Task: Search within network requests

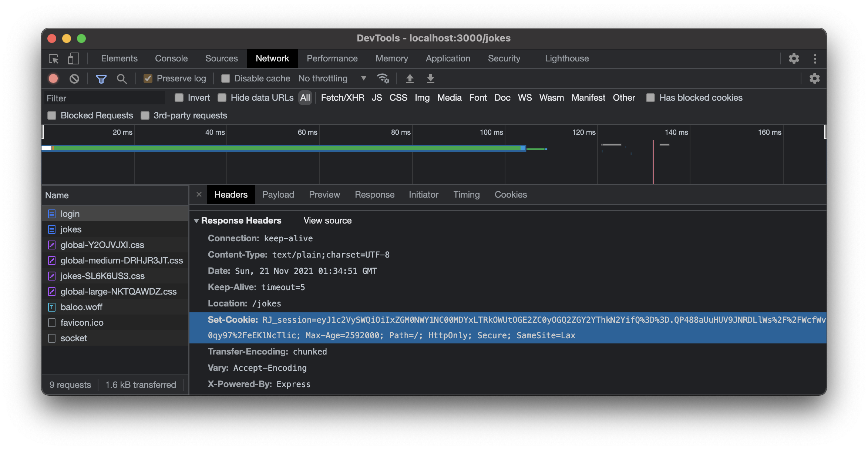Action: [122, 78]
